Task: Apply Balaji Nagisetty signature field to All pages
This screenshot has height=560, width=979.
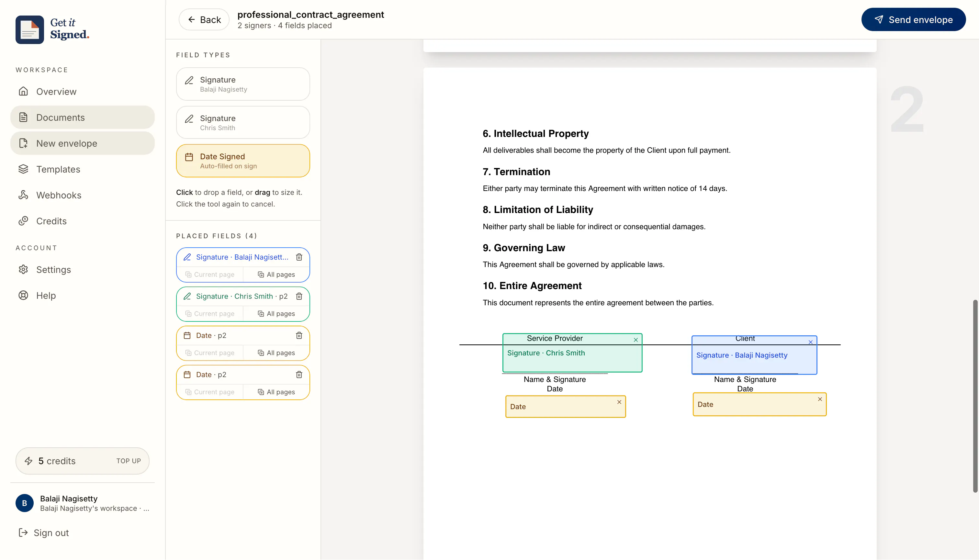Action: (276, 274)
